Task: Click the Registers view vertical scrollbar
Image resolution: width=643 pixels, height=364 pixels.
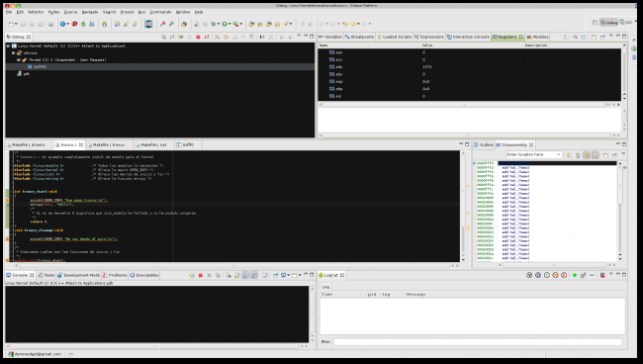Action: 624,72
